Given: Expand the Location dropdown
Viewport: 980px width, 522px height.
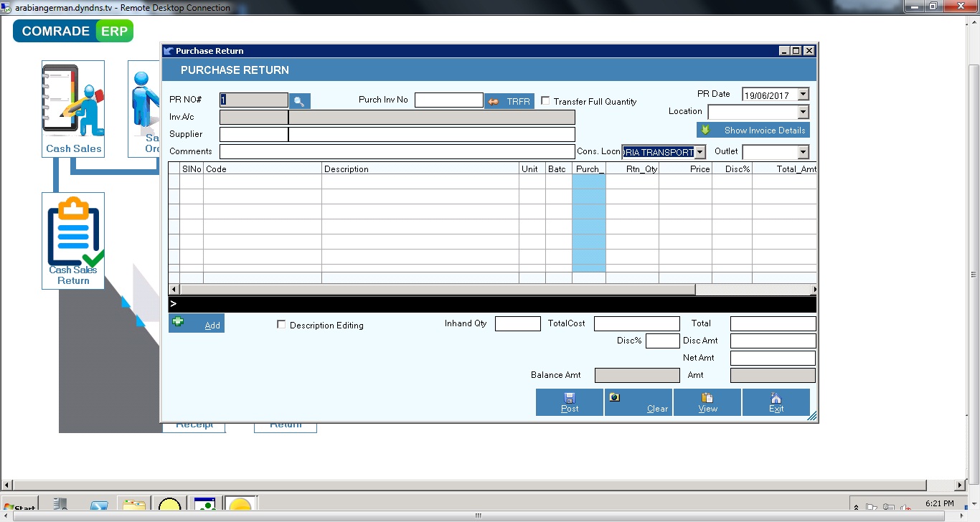Looking at the screenshot, I should [804, 112].
